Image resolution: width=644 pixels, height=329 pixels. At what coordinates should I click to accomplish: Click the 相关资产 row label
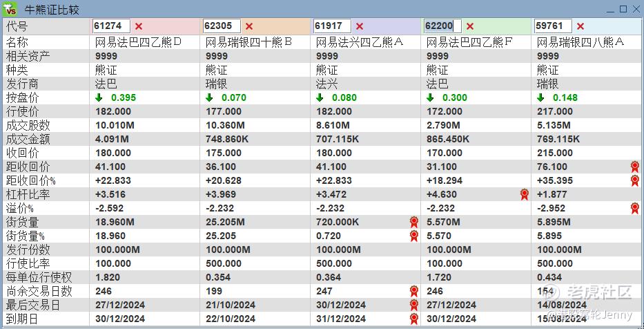(x=28, y=56)
